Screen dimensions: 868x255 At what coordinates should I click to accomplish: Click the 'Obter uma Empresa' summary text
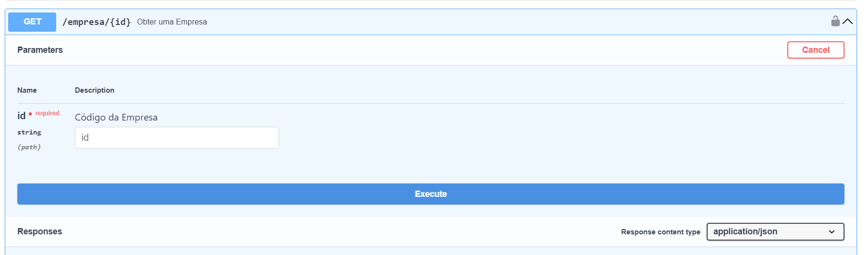tap(172, 22)
